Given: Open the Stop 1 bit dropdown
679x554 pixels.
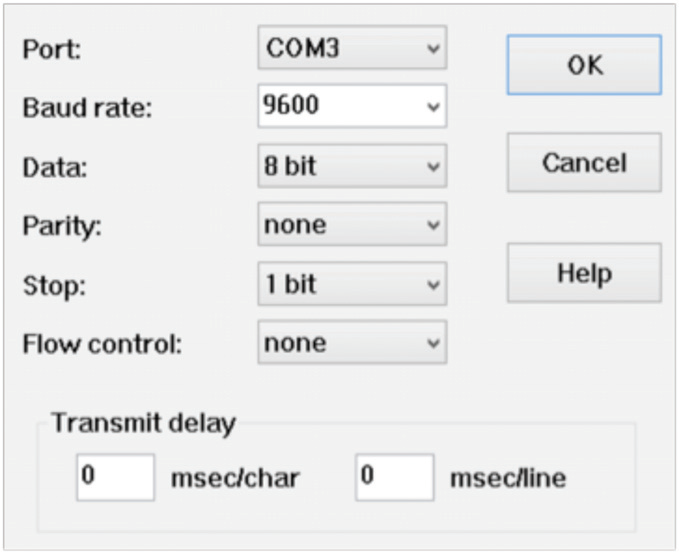Looking at the screenshot, I should pyautogui.click(x=352, y=284).
